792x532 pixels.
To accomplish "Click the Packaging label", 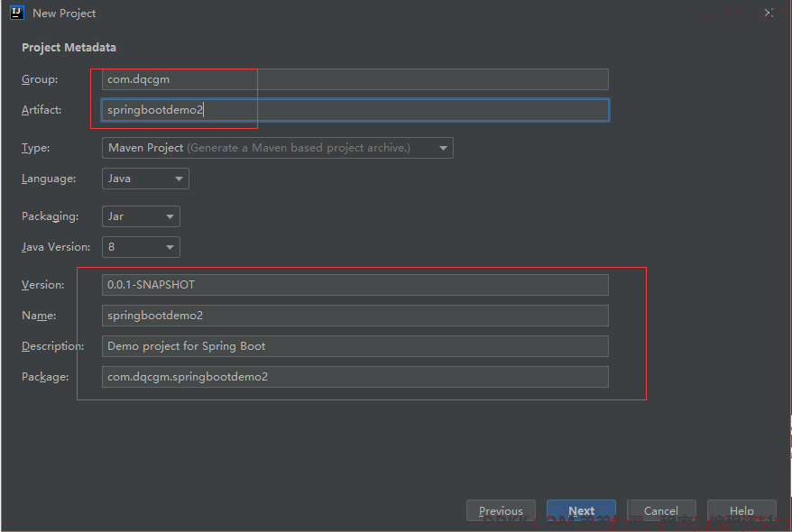I will click(x=50, y=216).
